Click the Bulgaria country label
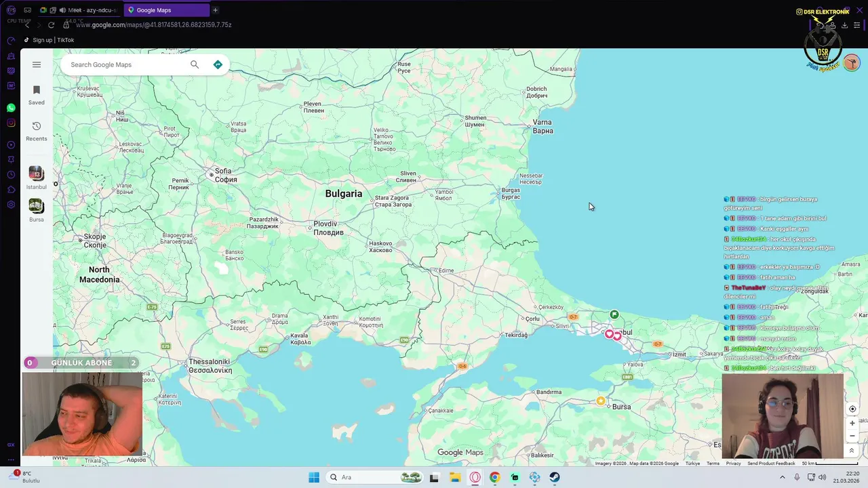This screenshot has width=868, height=488. (x=344, y=194)
